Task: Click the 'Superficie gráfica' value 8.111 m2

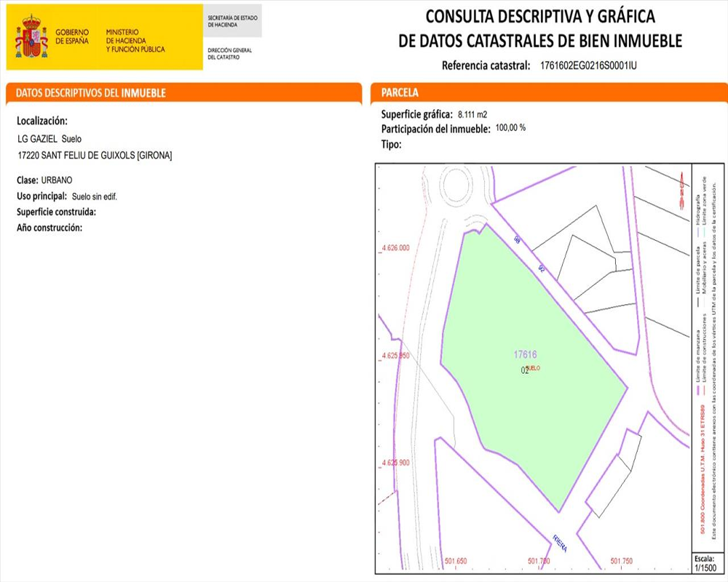Action: [x=472, y=115]
